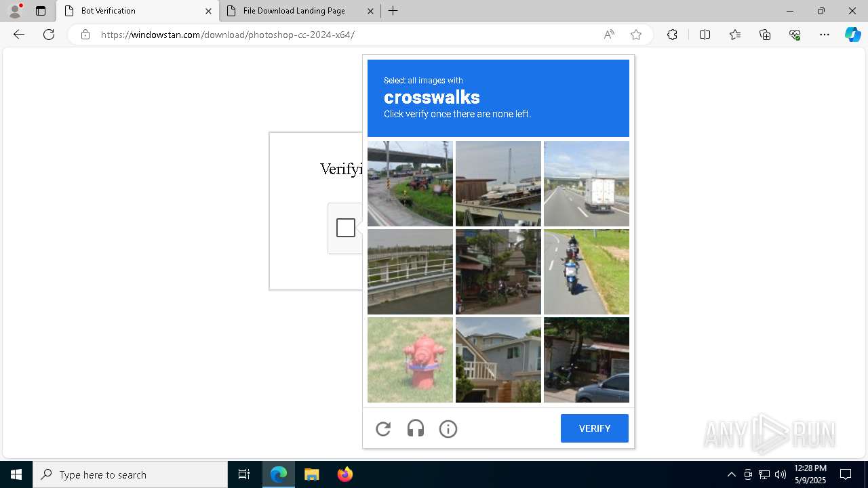The height and width of the screenshot is (488, 868).
Task: Select the captcha tile with houses and trees
Action: (498, 272)
